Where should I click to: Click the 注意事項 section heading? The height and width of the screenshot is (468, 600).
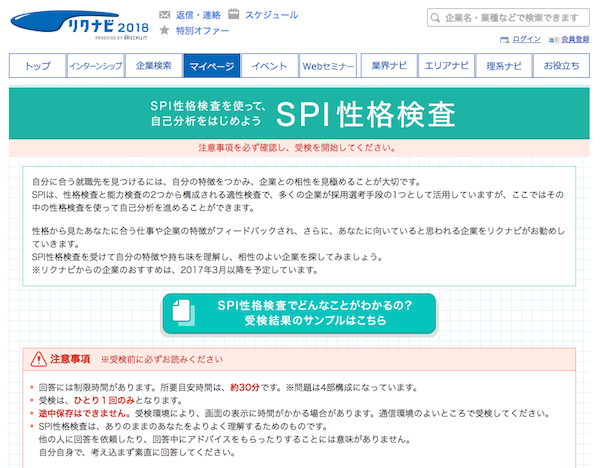coord(70,359)
